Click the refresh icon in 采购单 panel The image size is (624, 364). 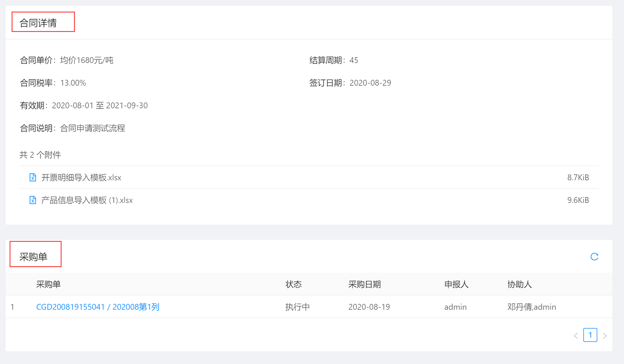594,257
